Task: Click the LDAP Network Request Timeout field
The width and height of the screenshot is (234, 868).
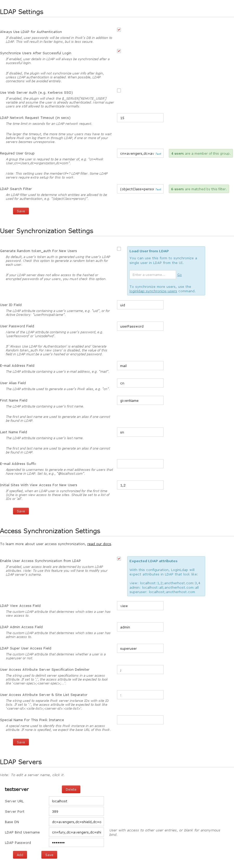Action: [x=140, y=118]
